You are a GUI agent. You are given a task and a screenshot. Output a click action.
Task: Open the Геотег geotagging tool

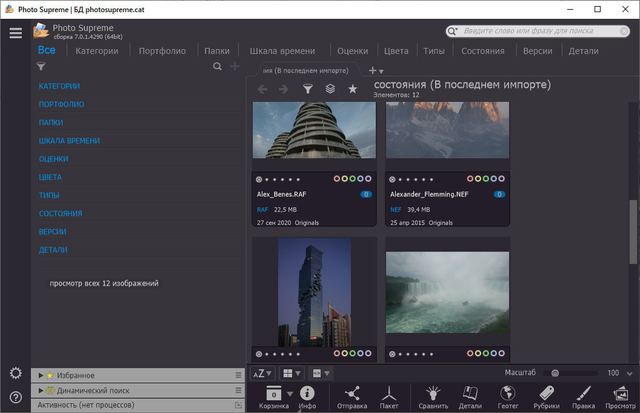click(x=508, y=394)
